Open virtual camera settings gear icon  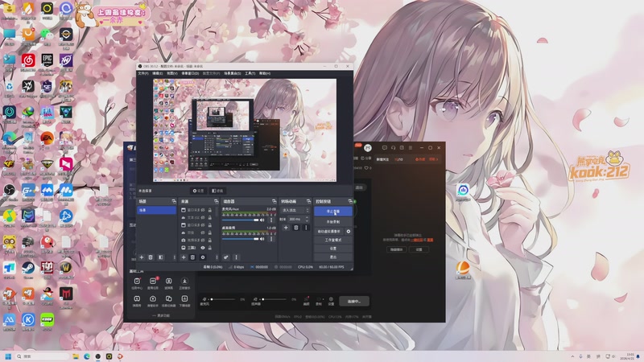coord(349,232)
